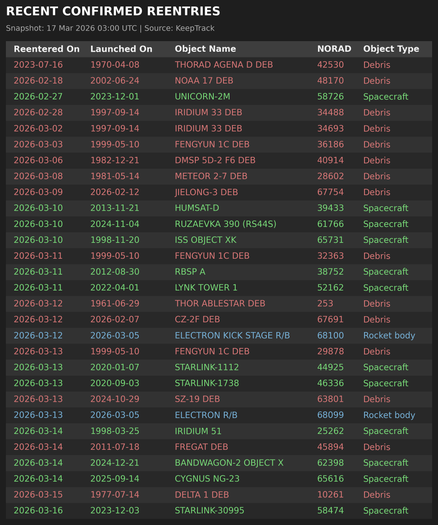Select the 'Object Name' column header
Screen dimensions: 438x525
tap(205, 49)
